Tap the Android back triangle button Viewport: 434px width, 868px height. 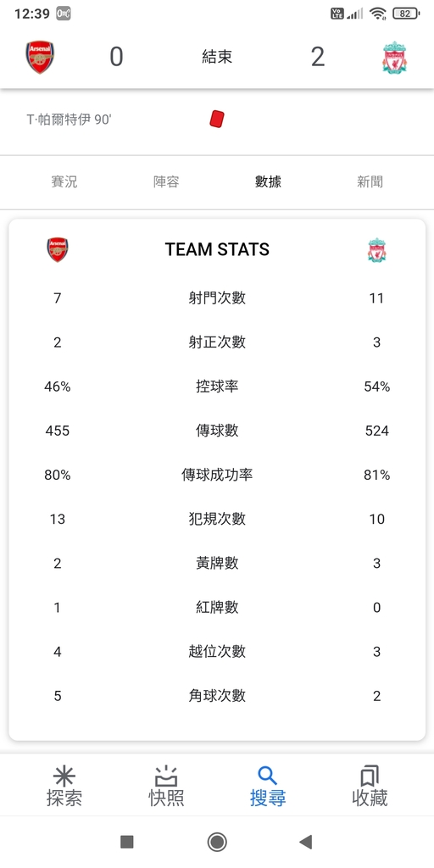(x=305, y=842)
